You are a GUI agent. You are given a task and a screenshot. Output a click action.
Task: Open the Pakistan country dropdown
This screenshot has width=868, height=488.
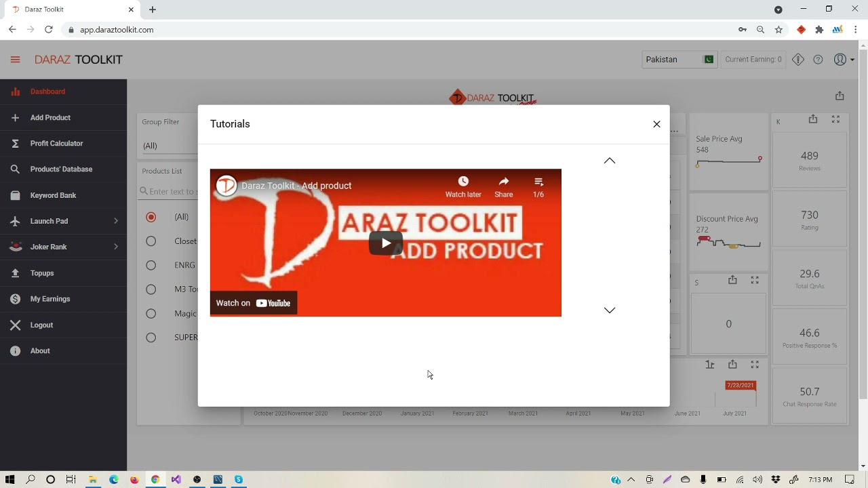coord(679,60)
